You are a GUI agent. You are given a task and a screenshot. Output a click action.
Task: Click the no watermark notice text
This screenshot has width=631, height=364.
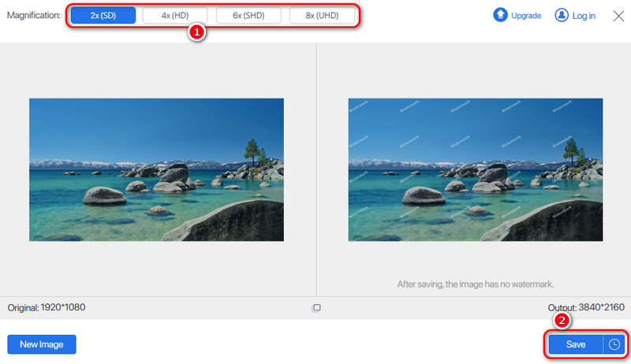475,284
